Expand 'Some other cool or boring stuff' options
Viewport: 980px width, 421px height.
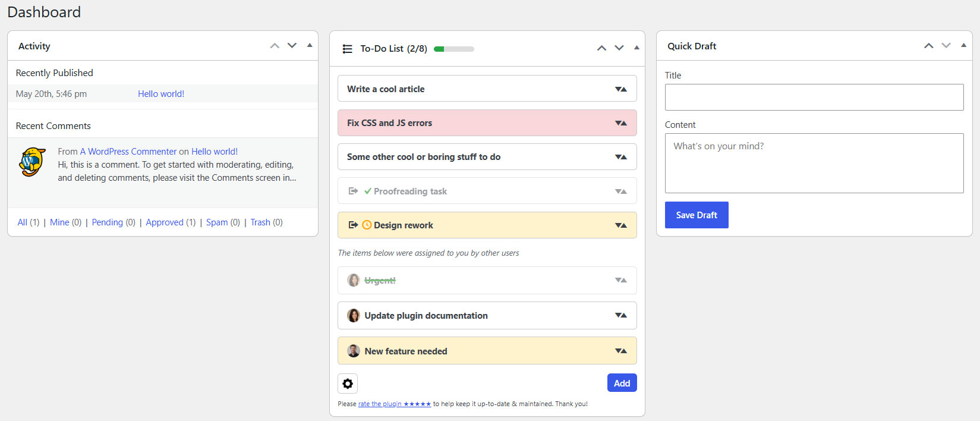[x=621, y=157]
